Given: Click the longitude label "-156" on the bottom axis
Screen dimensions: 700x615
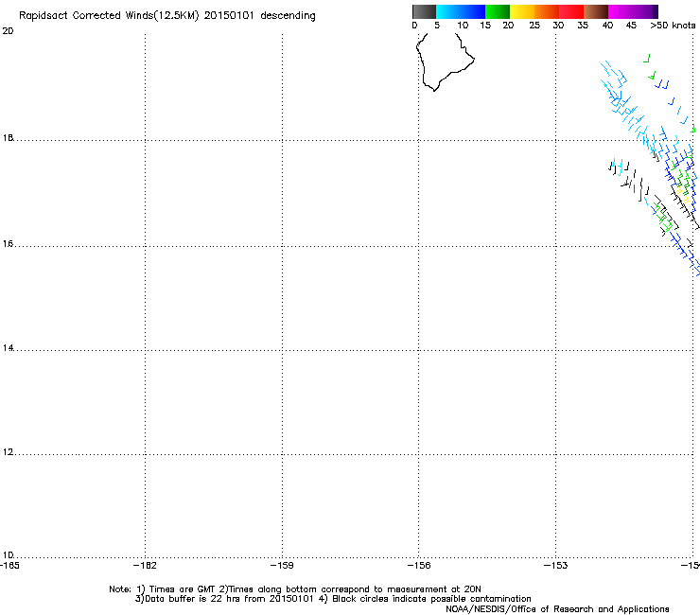Looking at the screenshot, I should pos(419,566).
